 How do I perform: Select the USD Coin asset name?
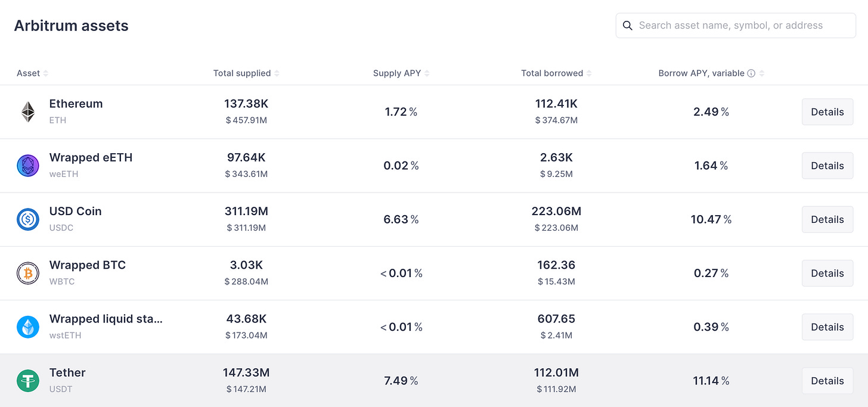click(x=75, y=211)
